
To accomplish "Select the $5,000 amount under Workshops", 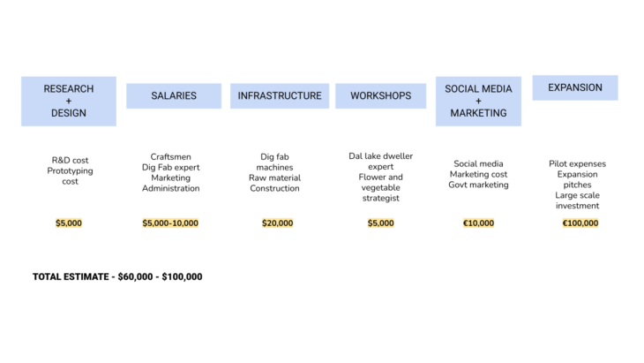I will [381, 223].
